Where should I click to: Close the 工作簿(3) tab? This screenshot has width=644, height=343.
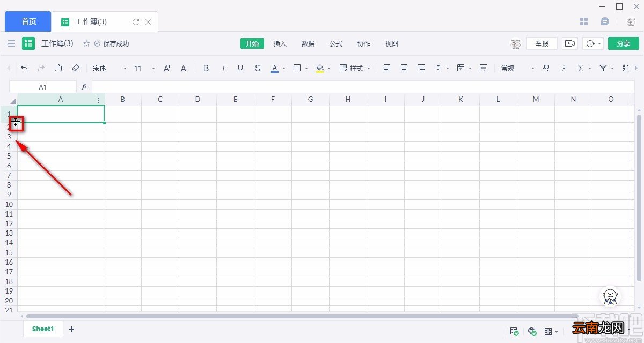click(x=149, y=22)
